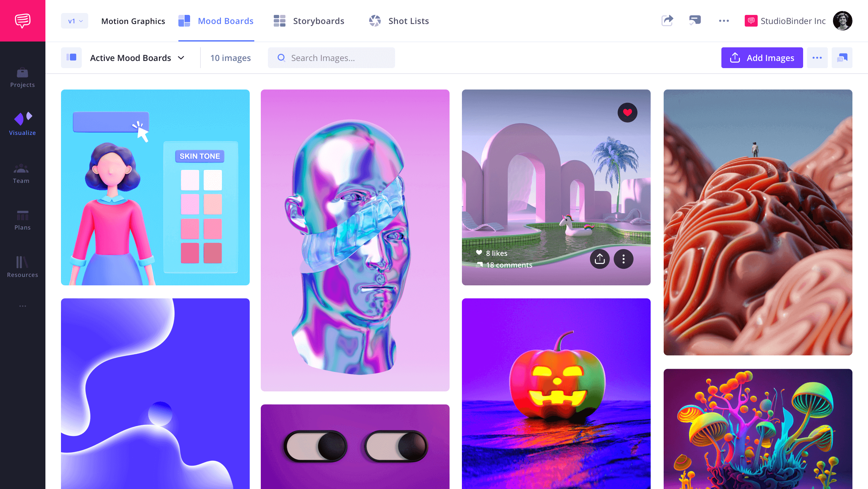The width and height of the screenshot is (868, 489).
Task: Click the overflow menu icon top right
Action: pyautogui.click(x=724, y=21)
